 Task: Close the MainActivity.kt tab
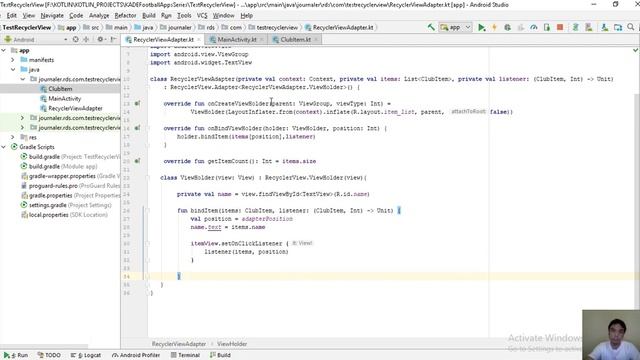tap(261, 40)
